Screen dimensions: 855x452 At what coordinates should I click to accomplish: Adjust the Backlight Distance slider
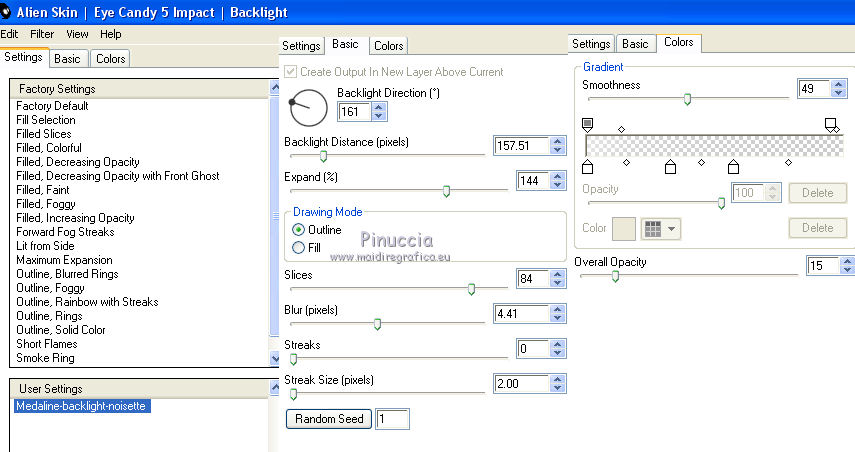323,156
